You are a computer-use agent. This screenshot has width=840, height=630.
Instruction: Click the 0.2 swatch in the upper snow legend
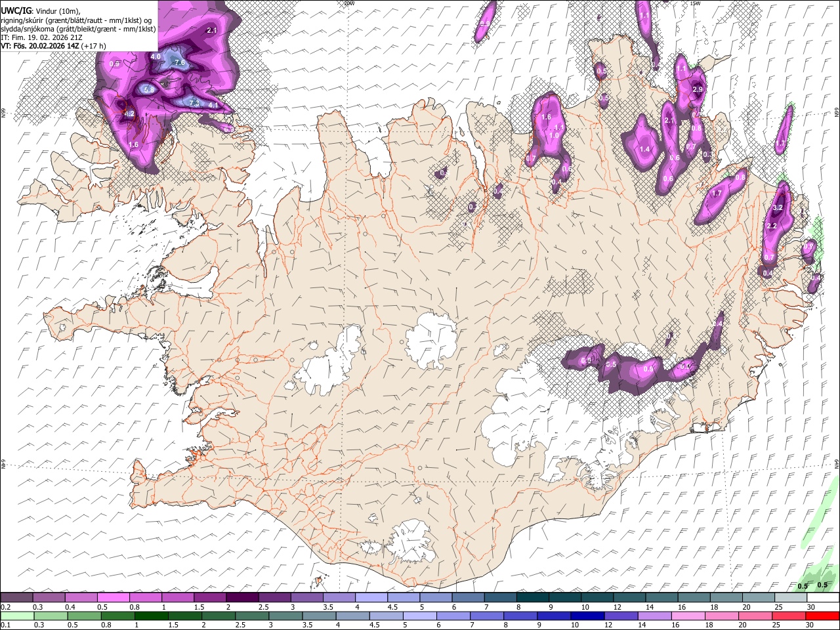[x=16, y=598]
